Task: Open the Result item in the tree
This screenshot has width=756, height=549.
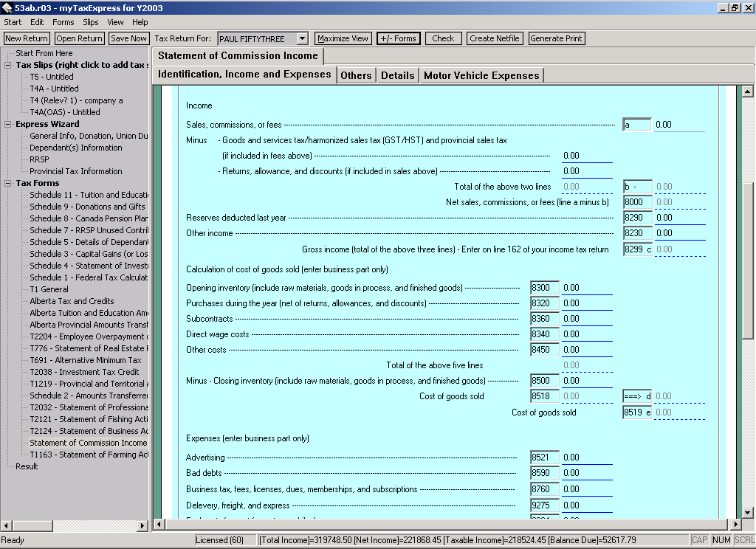Action: click(27, 466)
